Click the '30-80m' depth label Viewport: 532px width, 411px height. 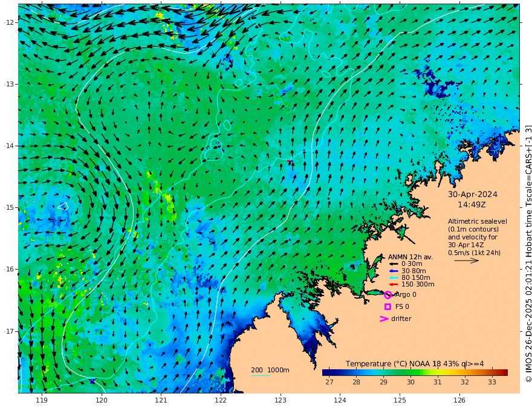[414, 271]
